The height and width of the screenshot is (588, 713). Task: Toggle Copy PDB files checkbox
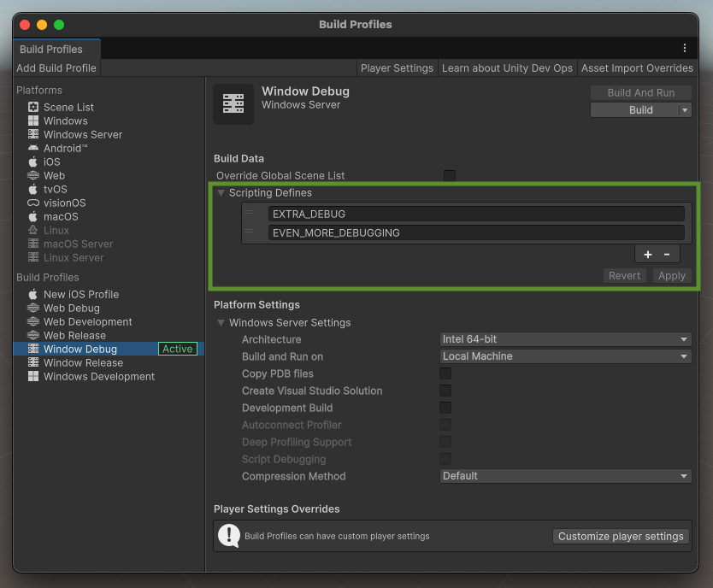click(x=445, y=373)
